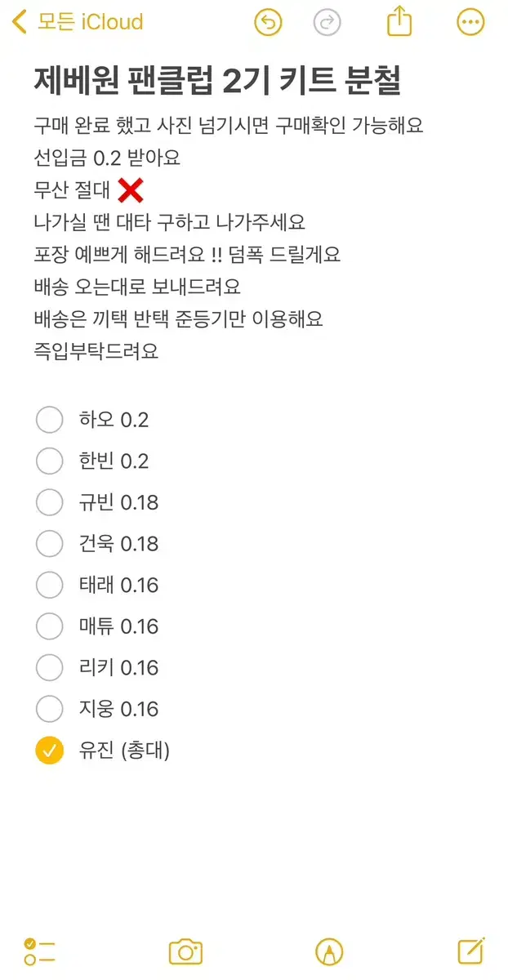Go back to 모든 iCloud folder
The width and height of the screenshot is (508, 980).
(78, 22)
